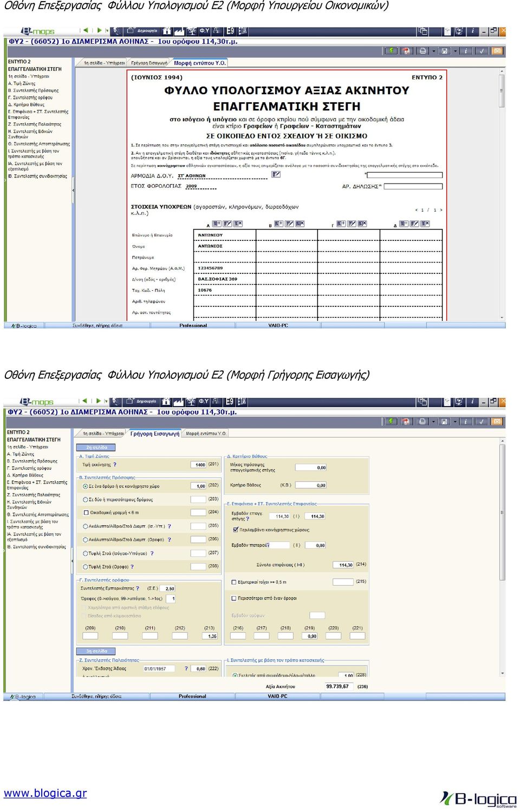Click the house icon in the upper window toolbar

tap(167, 31)
